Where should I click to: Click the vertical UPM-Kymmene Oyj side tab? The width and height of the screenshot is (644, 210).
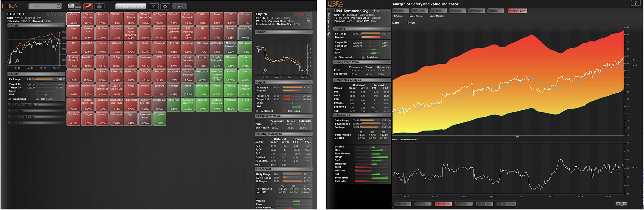click(x=329, y=23)
